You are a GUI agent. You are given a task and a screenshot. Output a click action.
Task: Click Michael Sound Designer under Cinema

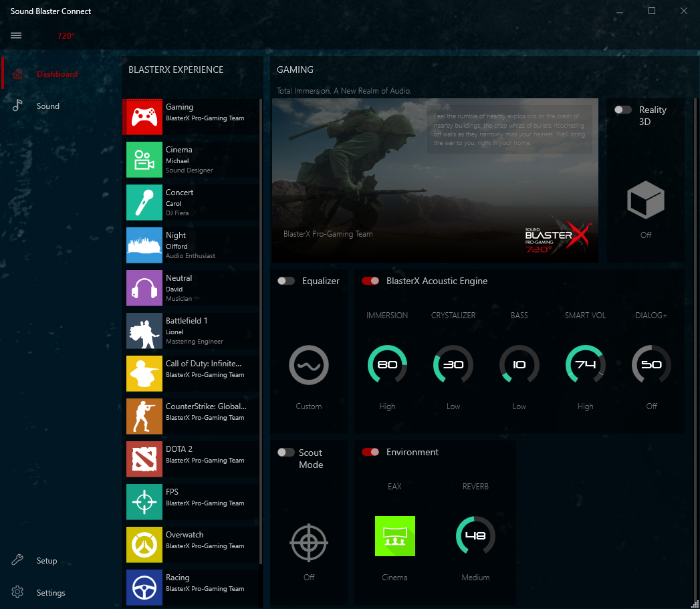click(x=189, y=166)
